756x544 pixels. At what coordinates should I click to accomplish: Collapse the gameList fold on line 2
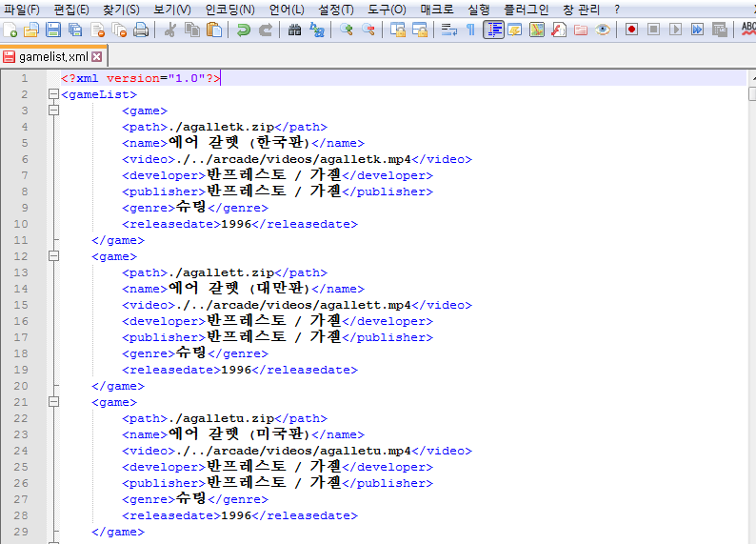(x=54, y=94)
